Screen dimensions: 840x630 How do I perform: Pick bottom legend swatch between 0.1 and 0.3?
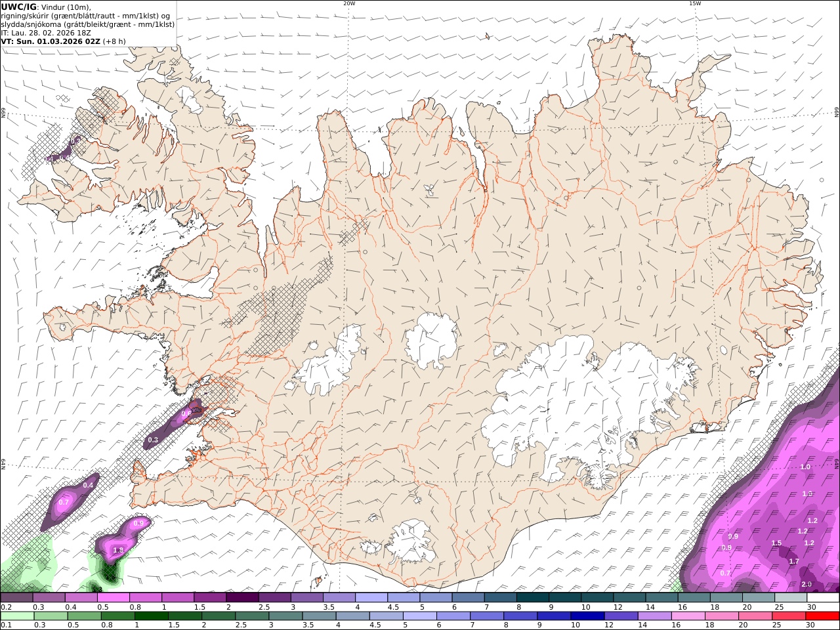click(17, 616)
